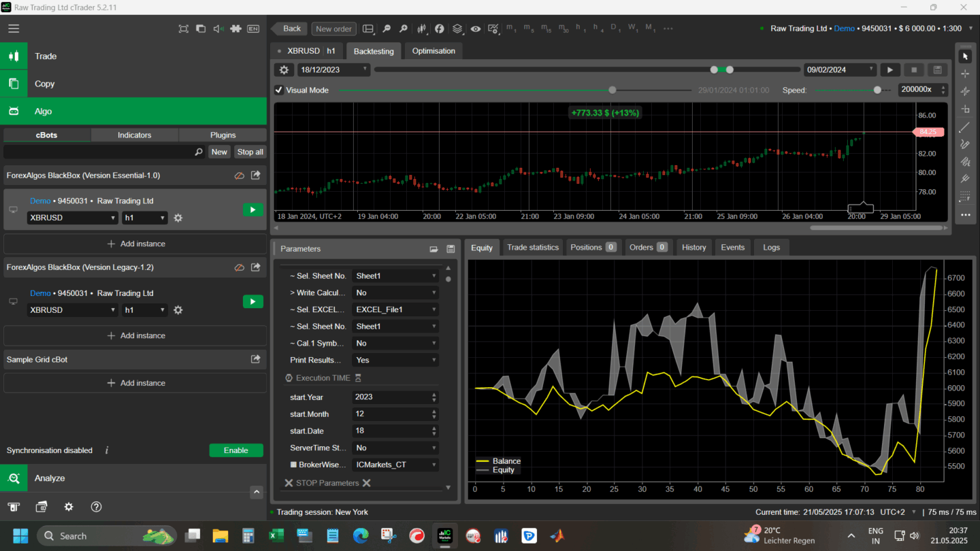Select the trend line drawing tool
The width and height of the screenshot is (980, 551).
tap(964, 127)
